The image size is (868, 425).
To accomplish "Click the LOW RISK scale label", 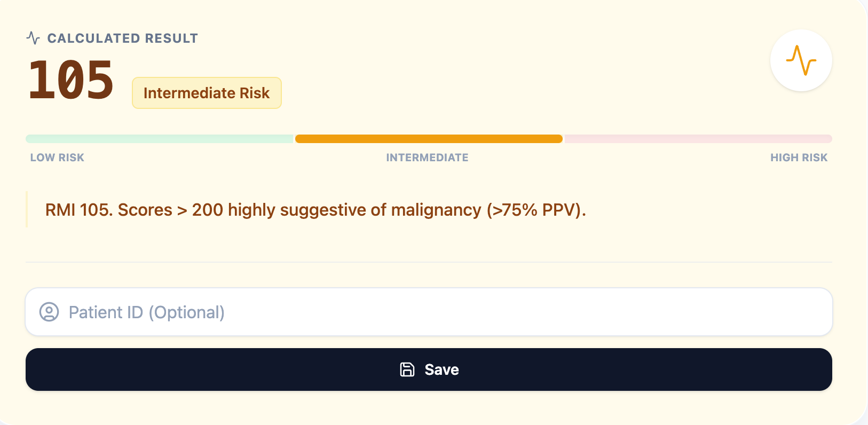I will pyautogui.click(x=57, y=158).
